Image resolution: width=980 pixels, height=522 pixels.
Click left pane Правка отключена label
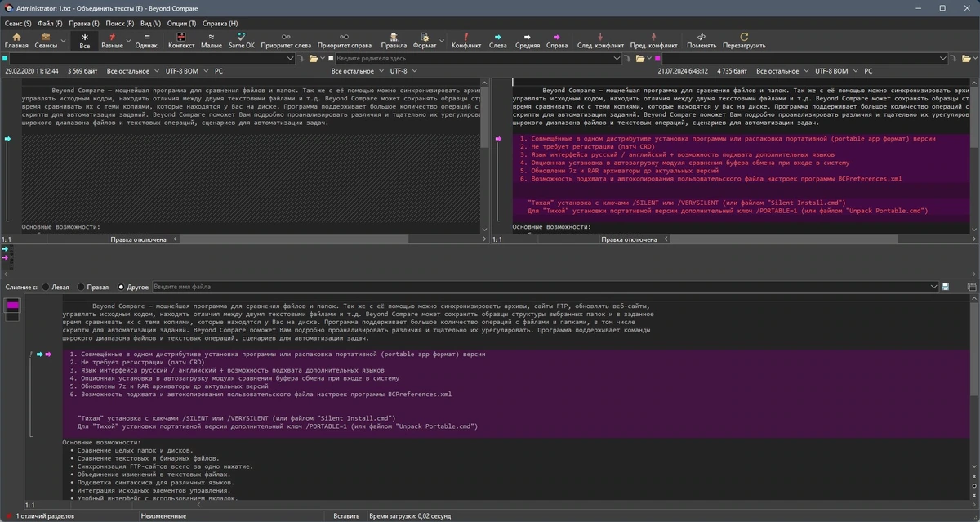click(138, 239)
